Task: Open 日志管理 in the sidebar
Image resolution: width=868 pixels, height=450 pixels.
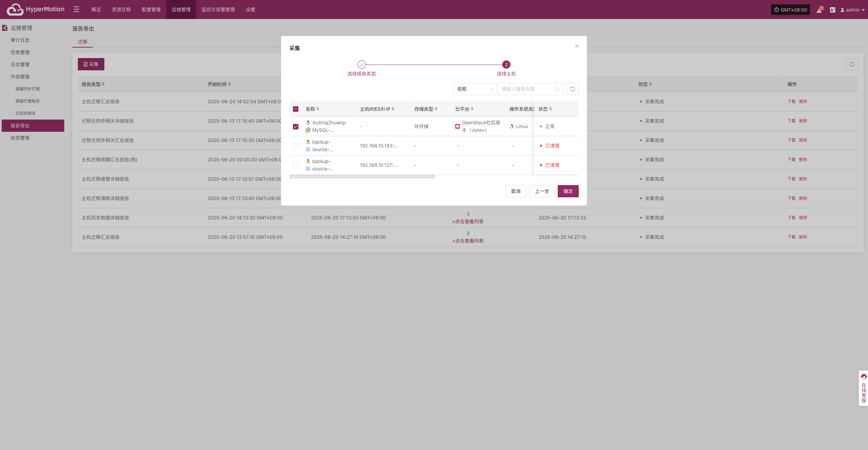Action: coord(20,65)
